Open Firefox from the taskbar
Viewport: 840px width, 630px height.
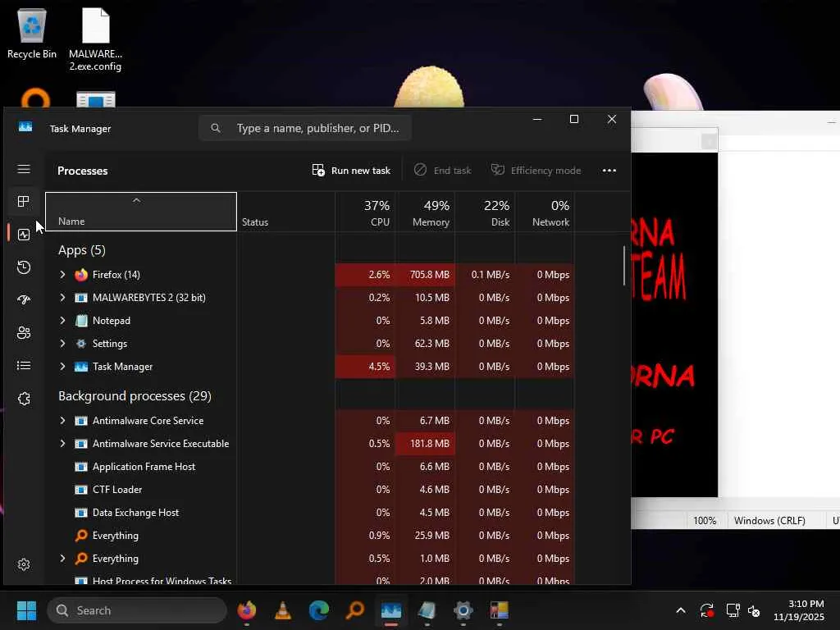[x=246, y=610]
